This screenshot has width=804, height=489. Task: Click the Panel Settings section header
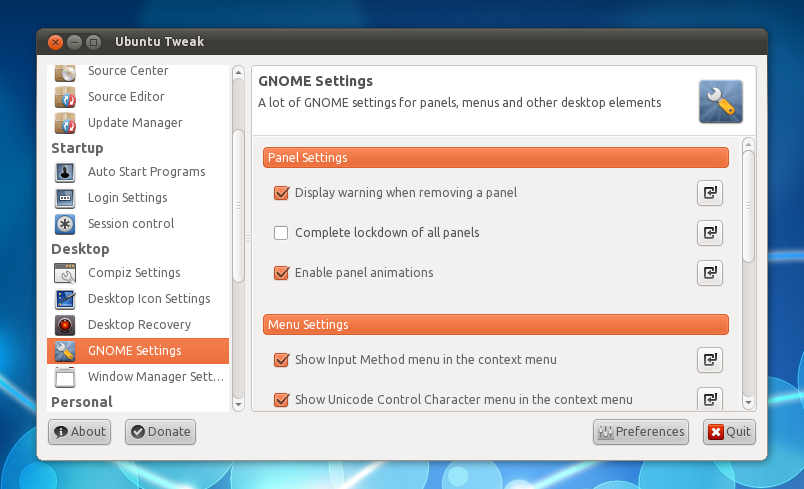[496, 158]
